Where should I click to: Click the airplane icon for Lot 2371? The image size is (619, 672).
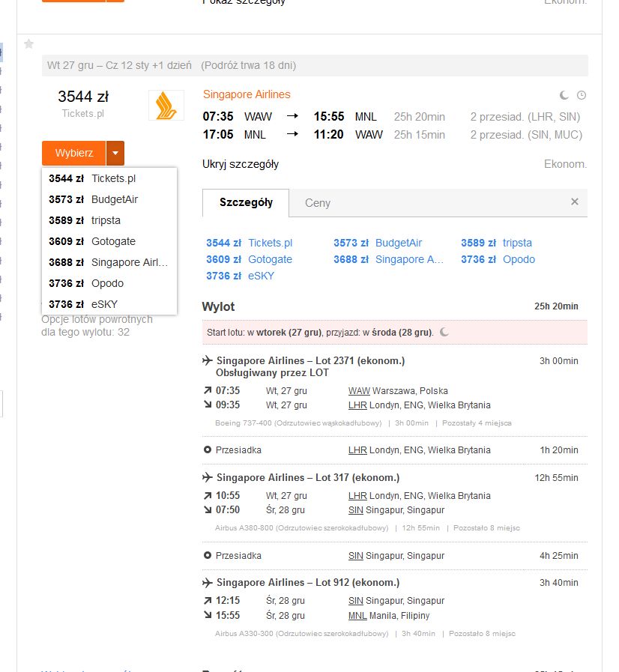point(208,360)
